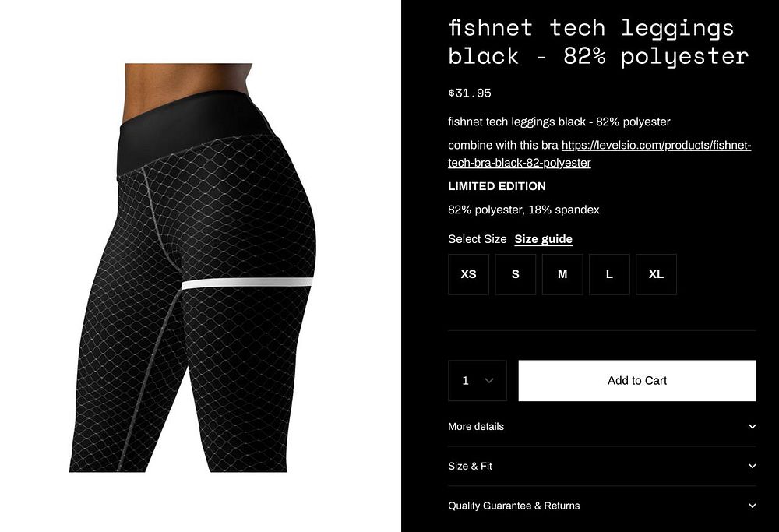Viewport: 779px width, 532px height.
Task: Follow the fishnet tech bra product link
Action: (600, 154)
